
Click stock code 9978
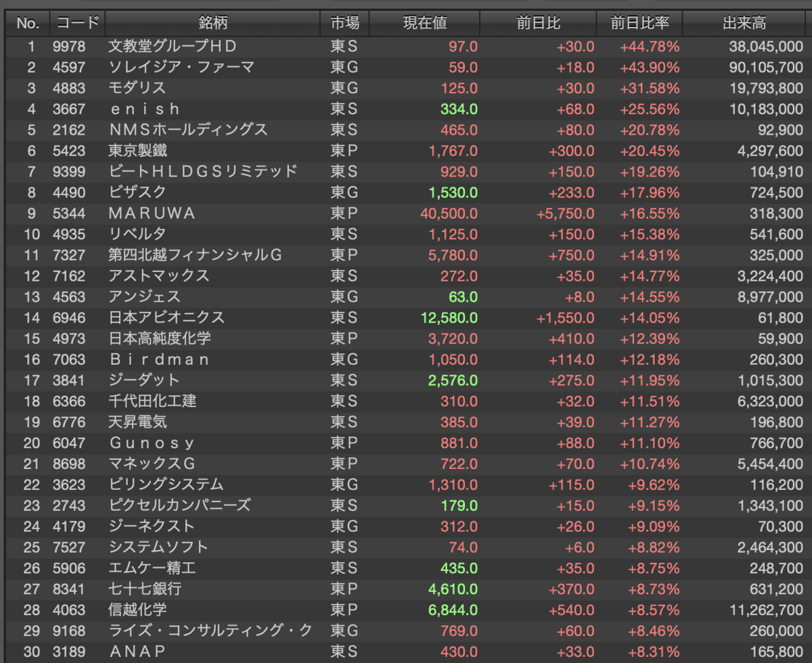point(69,47)
